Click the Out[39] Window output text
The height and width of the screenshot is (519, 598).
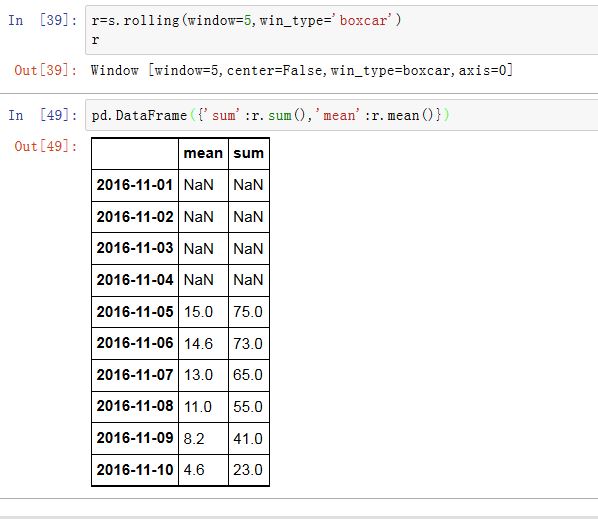[302, 71]
